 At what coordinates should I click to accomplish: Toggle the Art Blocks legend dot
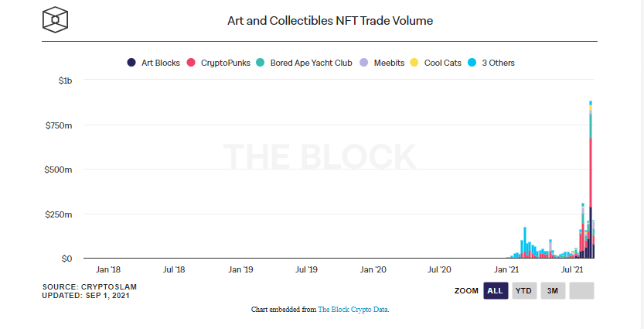tap(131, 63)
